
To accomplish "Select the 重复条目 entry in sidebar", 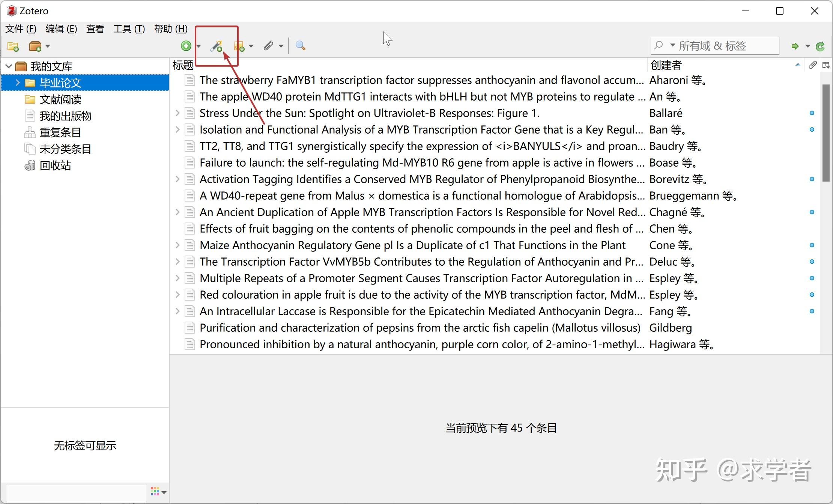I will (60, 132).
